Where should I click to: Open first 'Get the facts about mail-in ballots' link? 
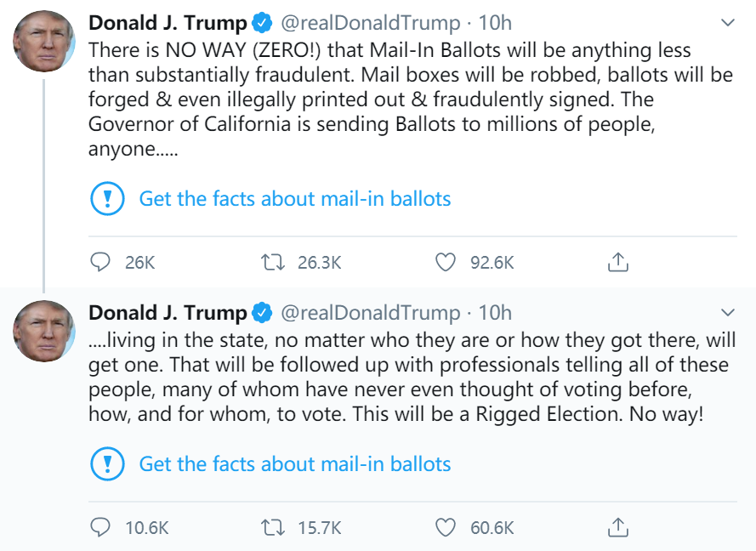tap(295, 199)
